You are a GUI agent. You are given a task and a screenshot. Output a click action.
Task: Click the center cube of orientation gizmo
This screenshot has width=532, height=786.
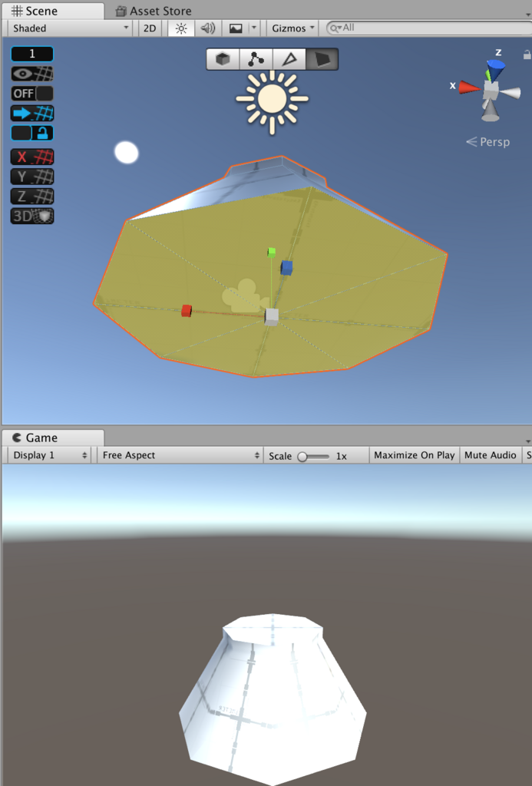point(491,91)
